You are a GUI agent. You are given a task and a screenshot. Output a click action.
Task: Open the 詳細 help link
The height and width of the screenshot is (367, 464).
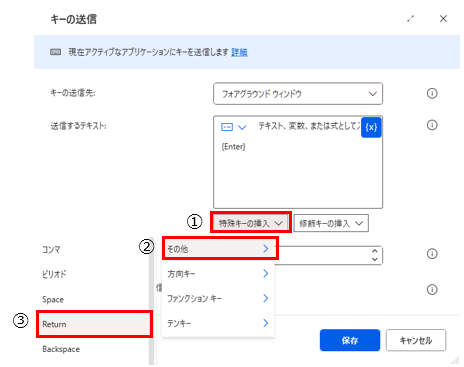239,52
